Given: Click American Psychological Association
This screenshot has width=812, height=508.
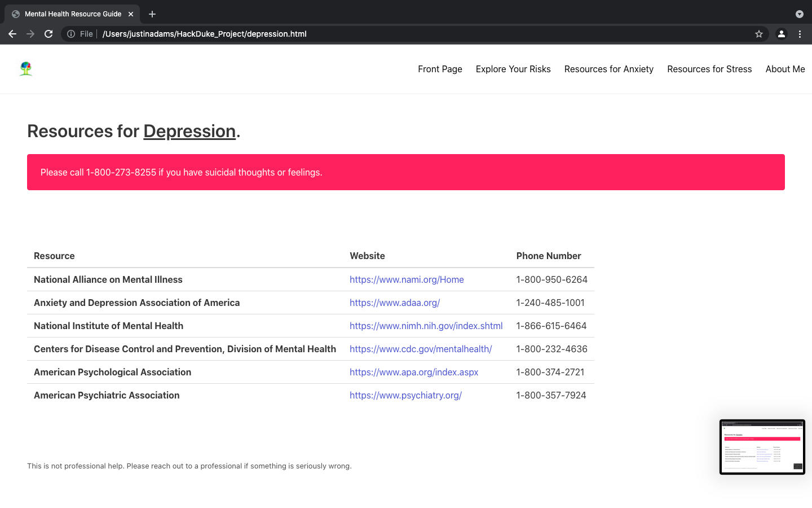Looking at the screenshot, I should pyautogui.click(x=113, y=372).
